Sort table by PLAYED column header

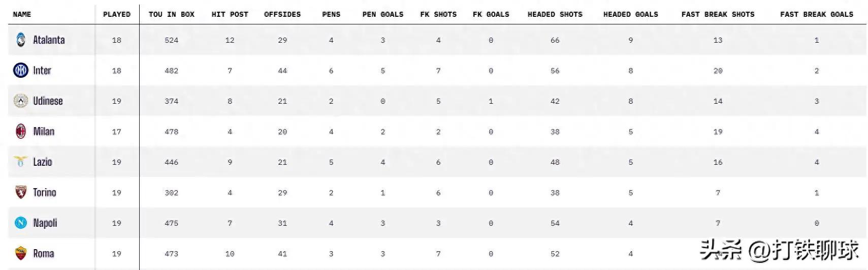pyautogui.click(x=117, y=14)
